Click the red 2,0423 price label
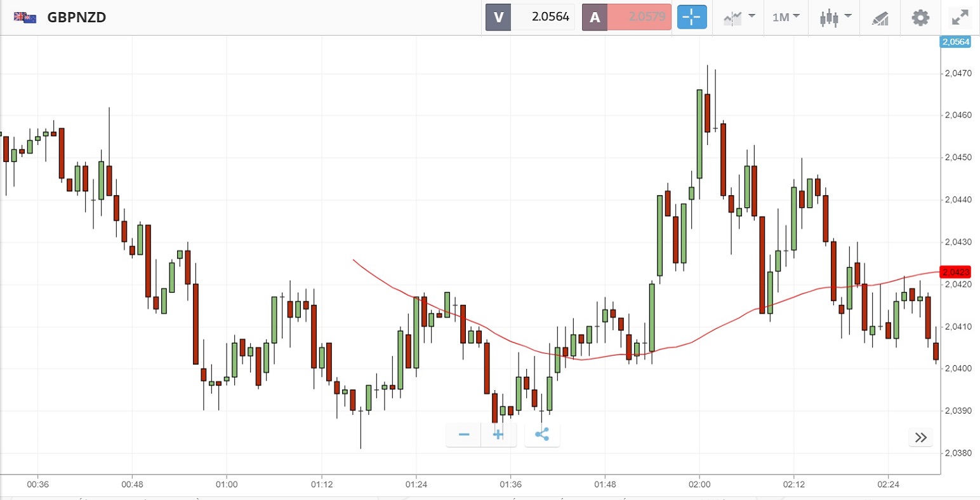Viewport: 980px width, 500px height. point(955,272)
